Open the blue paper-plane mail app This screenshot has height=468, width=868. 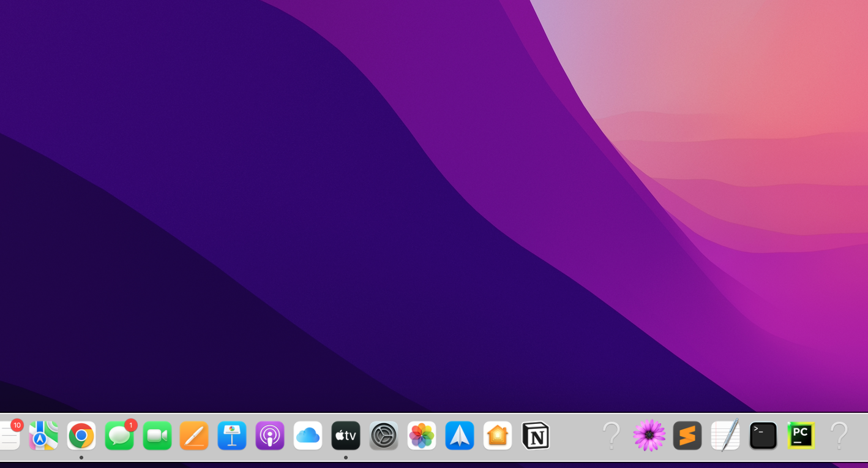tap(460, 436)
